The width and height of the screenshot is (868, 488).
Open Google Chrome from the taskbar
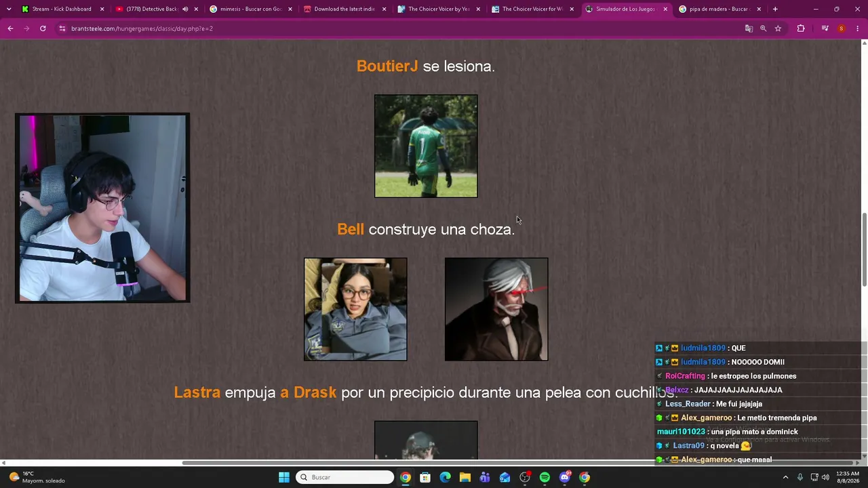coord(405,477)
